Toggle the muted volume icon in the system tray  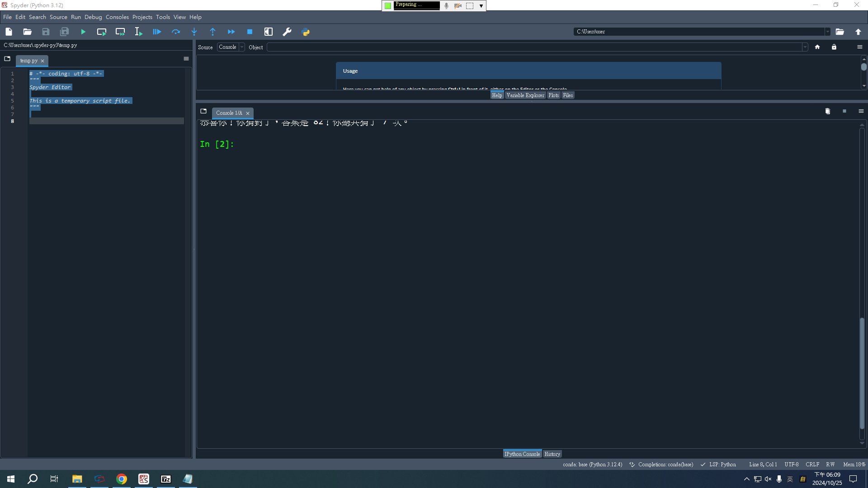768,479
